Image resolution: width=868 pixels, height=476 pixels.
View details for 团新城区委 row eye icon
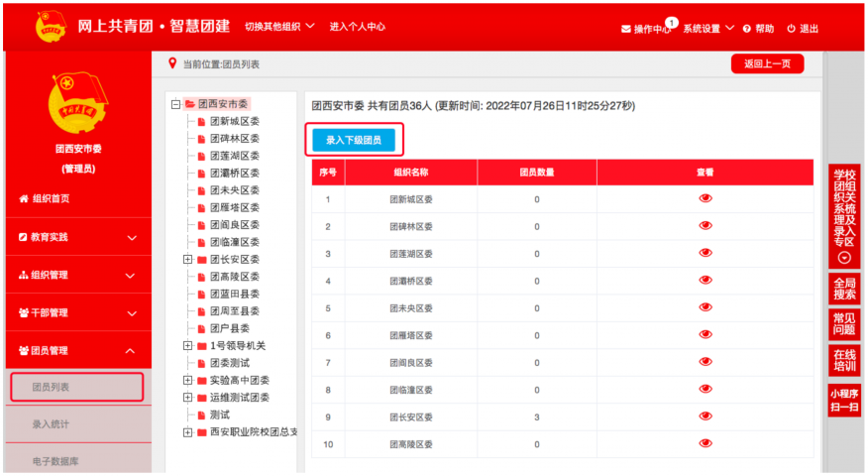(x=705, y=198)
